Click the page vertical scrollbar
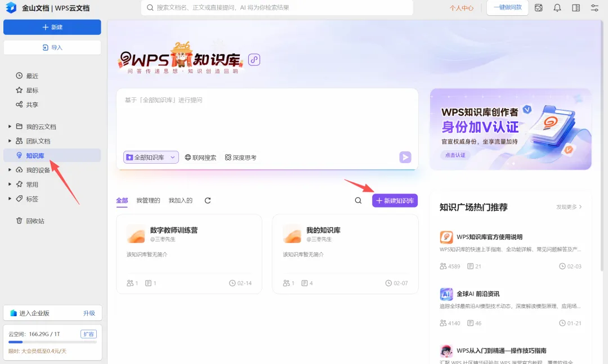608x364 pixels. click(x=601, y=145)
